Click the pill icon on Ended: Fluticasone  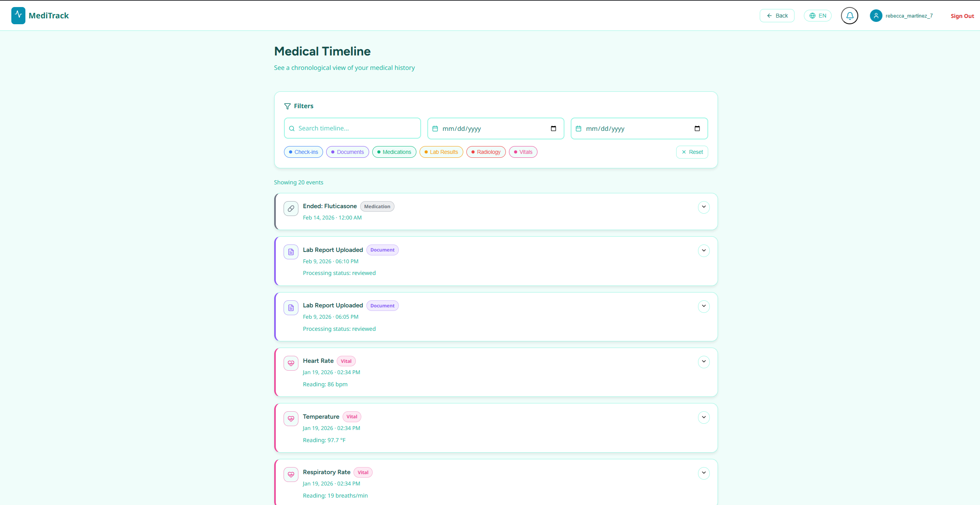291,209
